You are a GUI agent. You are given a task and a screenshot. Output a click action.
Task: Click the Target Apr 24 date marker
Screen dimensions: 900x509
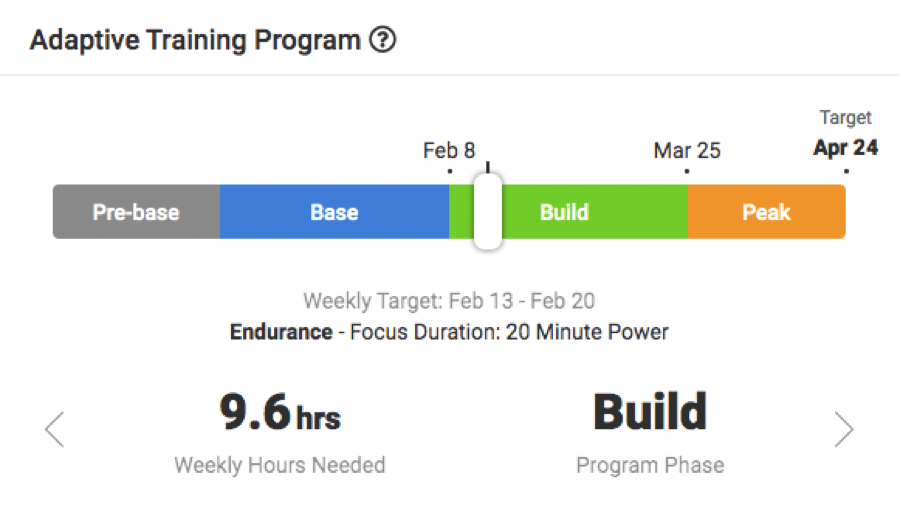846,148
